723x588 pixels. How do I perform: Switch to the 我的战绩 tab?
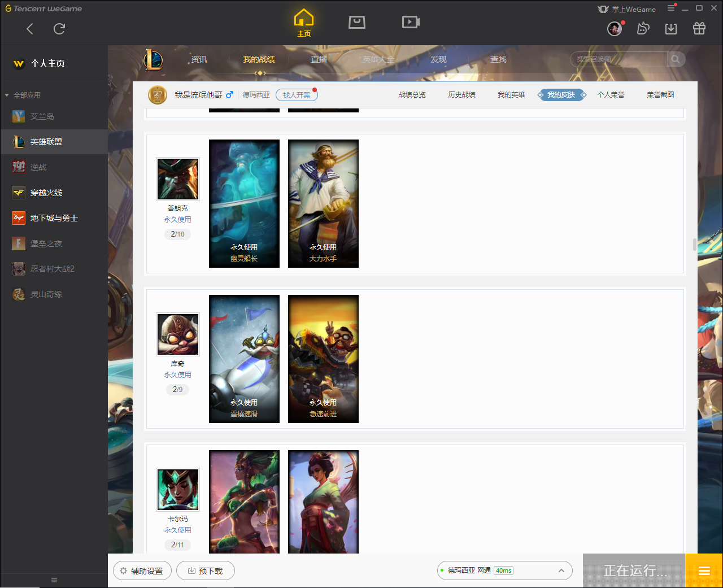tap(259, 59)
